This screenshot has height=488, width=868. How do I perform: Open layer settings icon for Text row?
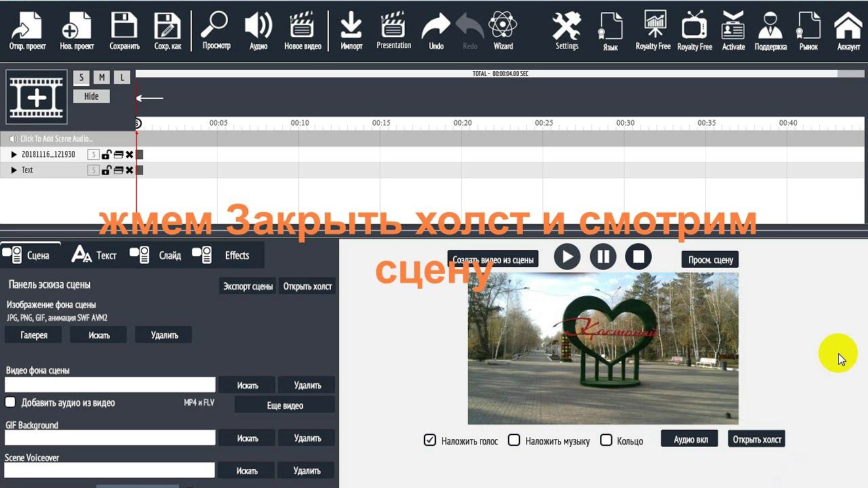click(119, 170)
